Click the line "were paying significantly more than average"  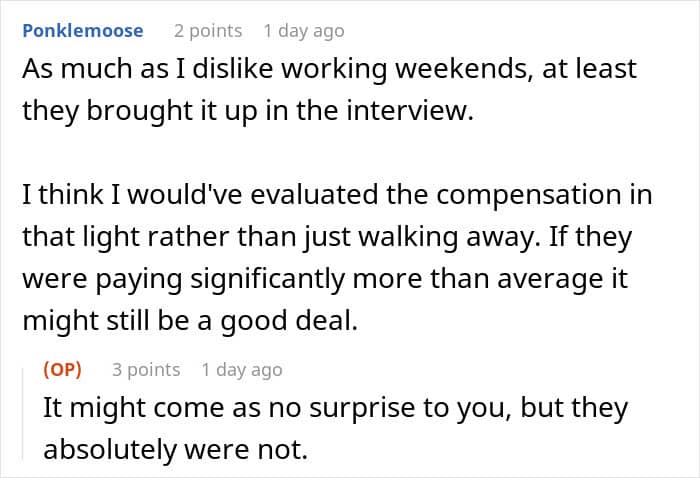click(x=325, y=279)
